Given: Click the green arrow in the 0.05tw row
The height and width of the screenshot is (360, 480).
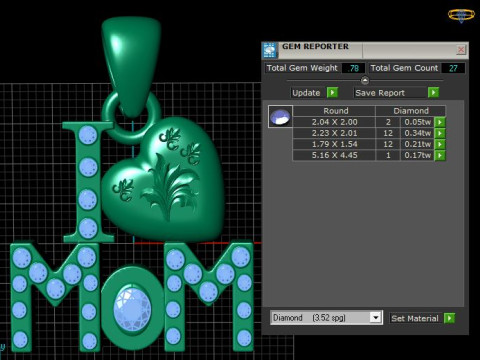Looking at the screenshot, I should coord(440,122).
